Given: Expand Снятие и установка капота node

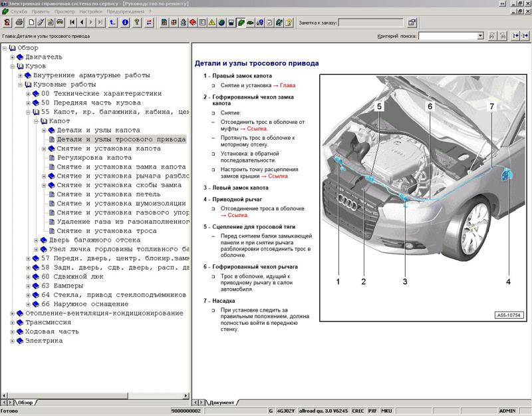Looking at the screenshot, I should (x=44, y=148).
